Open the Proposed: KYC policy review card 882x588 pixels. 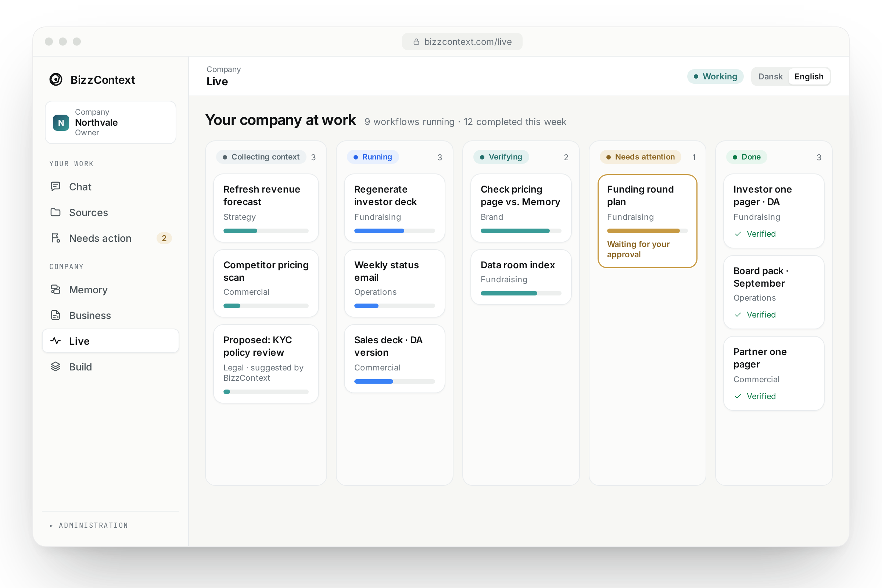[266, 364]
